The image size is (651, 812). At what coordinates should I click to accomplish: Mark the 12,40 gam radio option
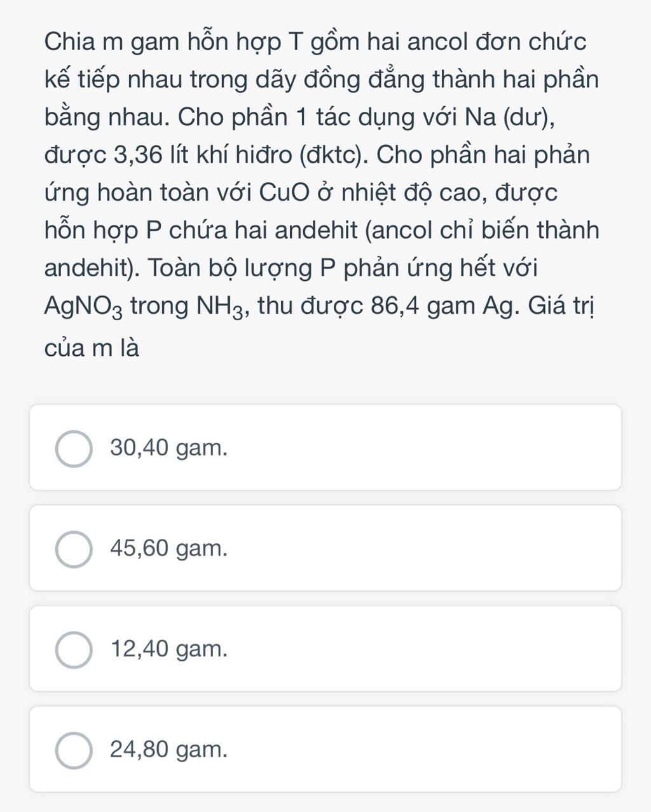tap(74, 650)
